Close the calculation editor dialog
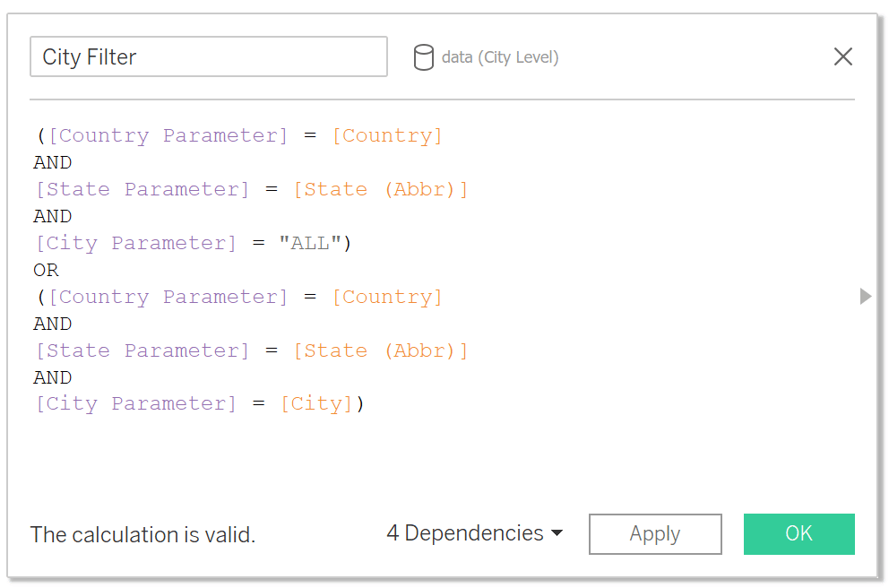The image size is (889, 588). coord(843,56)
